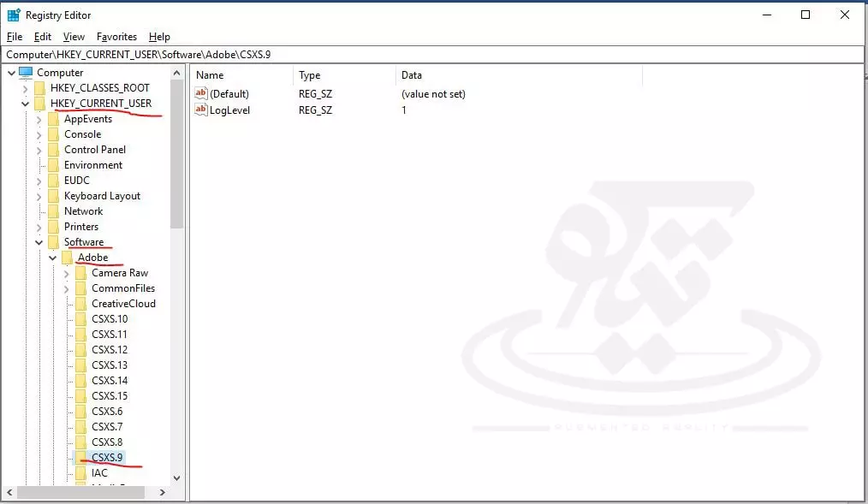The width and height of the screenshot is (868, 504).
Task: Click the Environment key folder icon
Action: [x=54, y=165]
